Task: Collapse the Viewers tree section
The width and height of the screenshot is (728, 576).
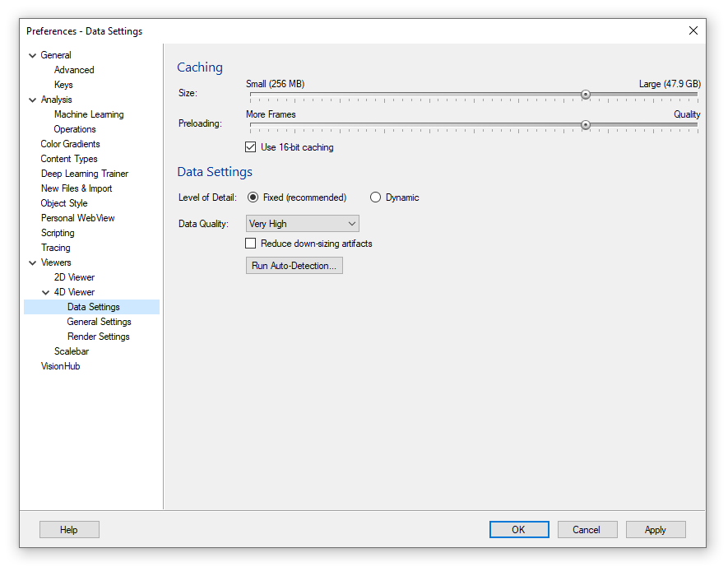Action: (33, 263)
